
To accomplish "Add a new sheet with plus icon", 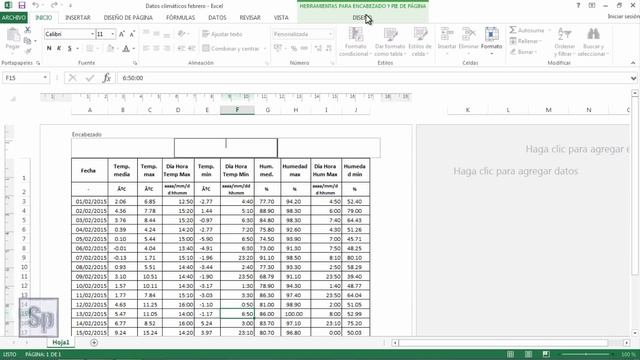I will (x=94, y=342).
